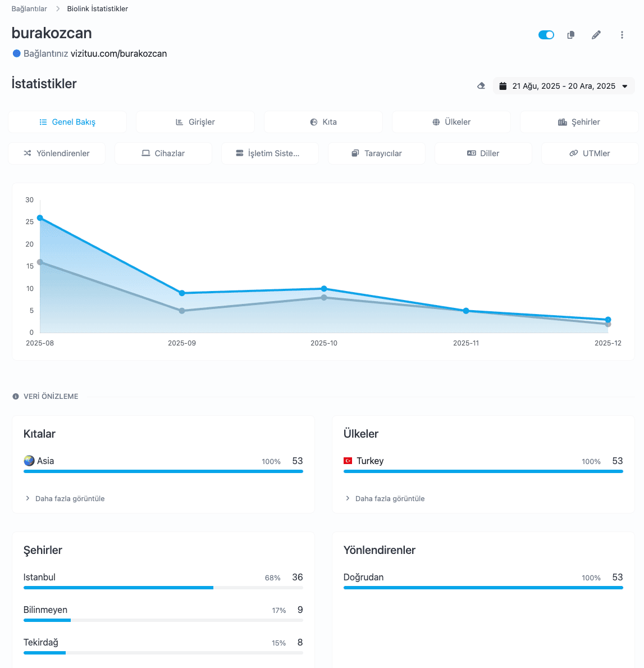Screen dimensions: 644x668
Task: Click the Turkey flag icon
Action: coord(348,461)
